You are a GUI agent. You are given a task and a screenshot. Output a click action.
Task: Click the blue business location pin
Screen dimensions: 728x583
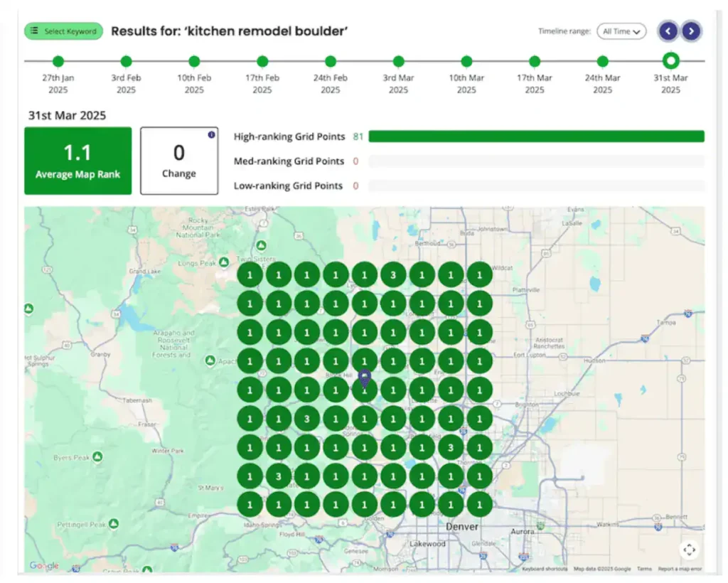click(365, 378)
